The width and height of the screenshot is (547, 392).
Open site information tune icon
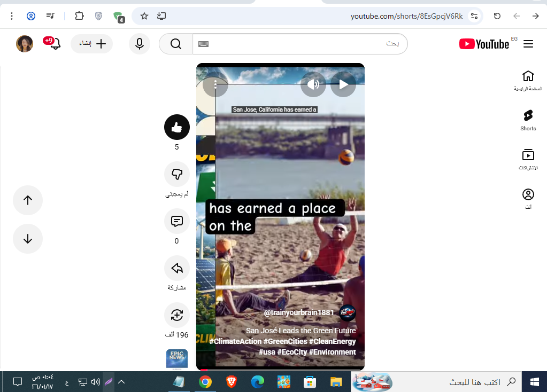point(474,16)
